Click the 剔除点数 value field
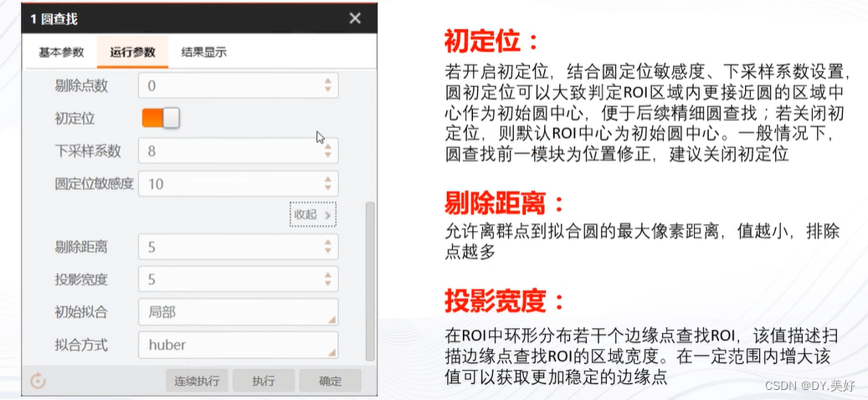The width and height of the screenshot is (868, 400). point(238,85)
